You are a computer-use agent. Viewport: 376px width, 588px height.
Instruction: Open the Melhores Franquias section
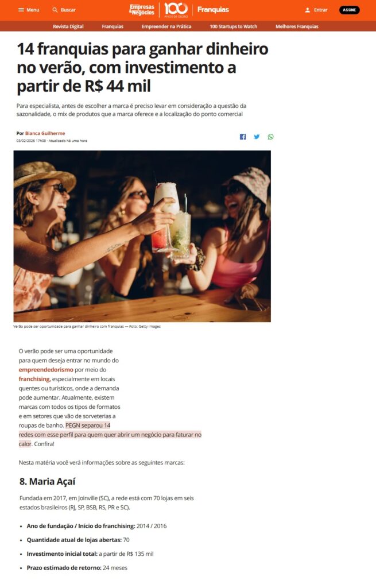(x=297, y=26)
